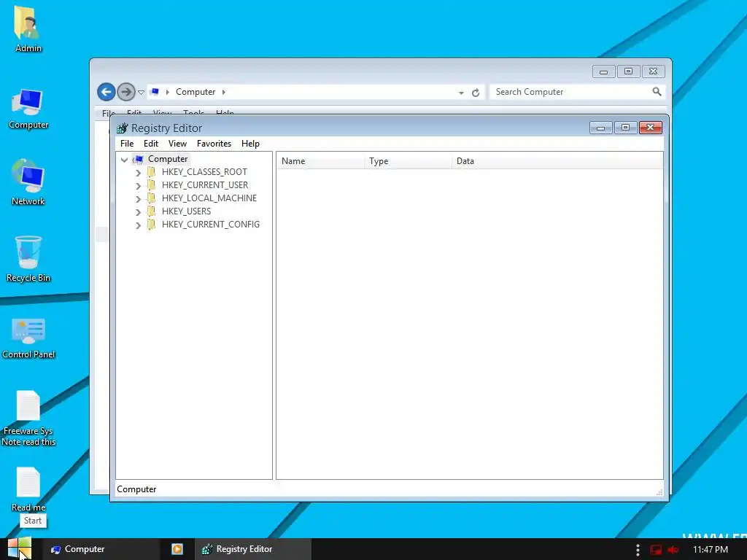Click the HKEY_CLASSES_ROOT folder icon
The height and width of the screenshot is (560, 747).
click(x=151, y=171)
